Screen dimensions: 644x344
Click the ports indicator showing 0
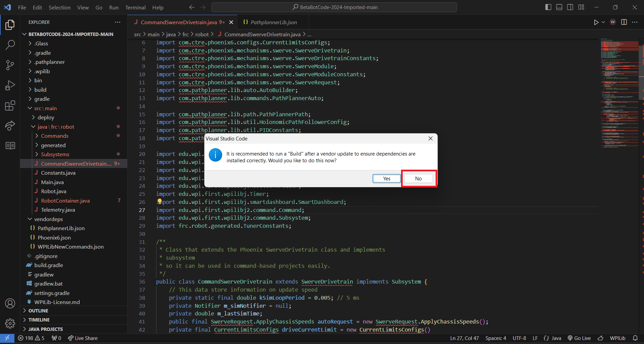point(56,338)
